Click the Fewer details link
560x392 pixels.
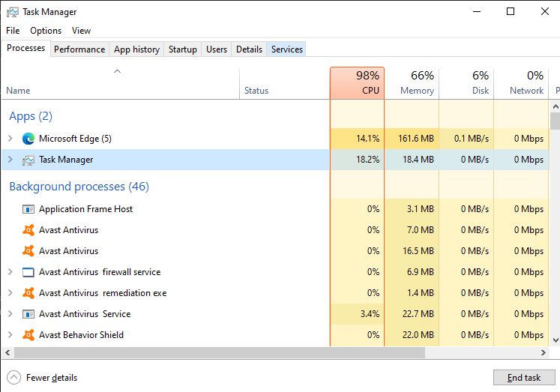(52, 377)
